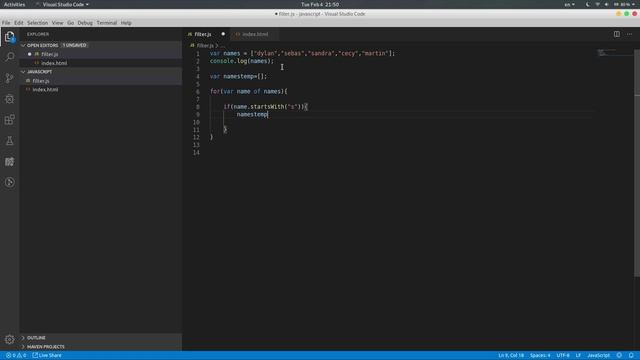Open the Go menu
Viewport: 640px width, 360px height.
pyautogui.click(x=71, y=23)
